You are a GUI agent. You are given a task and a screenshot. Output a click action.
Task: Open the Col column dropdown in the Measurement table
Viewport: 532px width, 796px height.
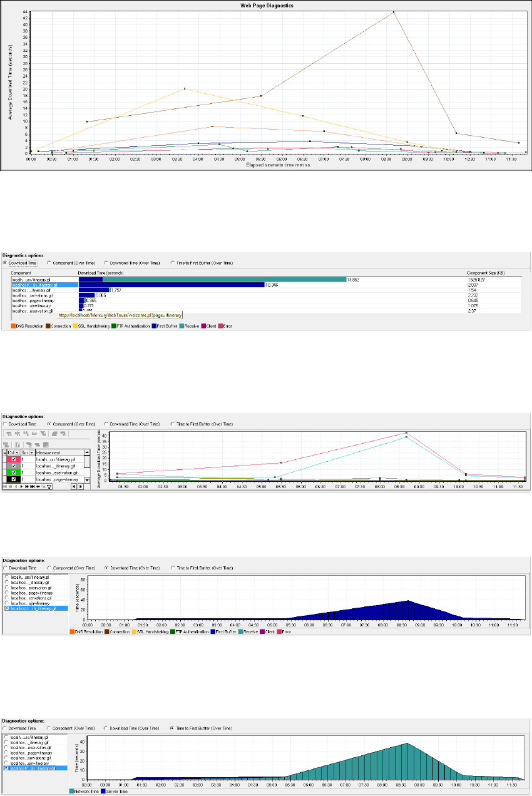click(x=18, y=452)
